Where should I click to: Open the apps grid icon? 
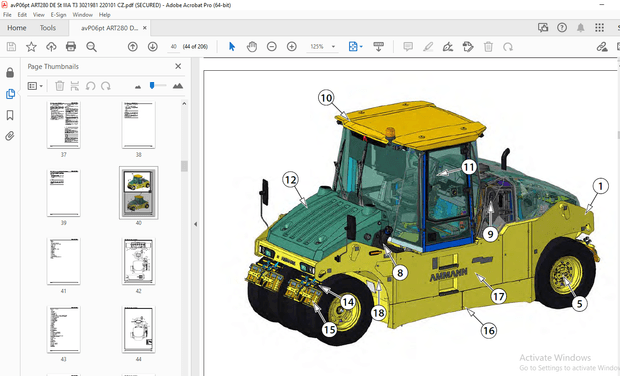coord(599,27)
